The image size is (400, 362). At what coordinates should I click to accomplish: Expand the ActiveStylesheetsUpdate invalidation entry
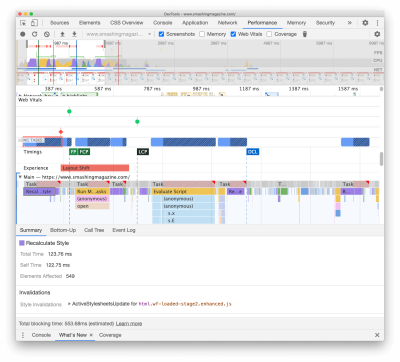tap(69, 304)
